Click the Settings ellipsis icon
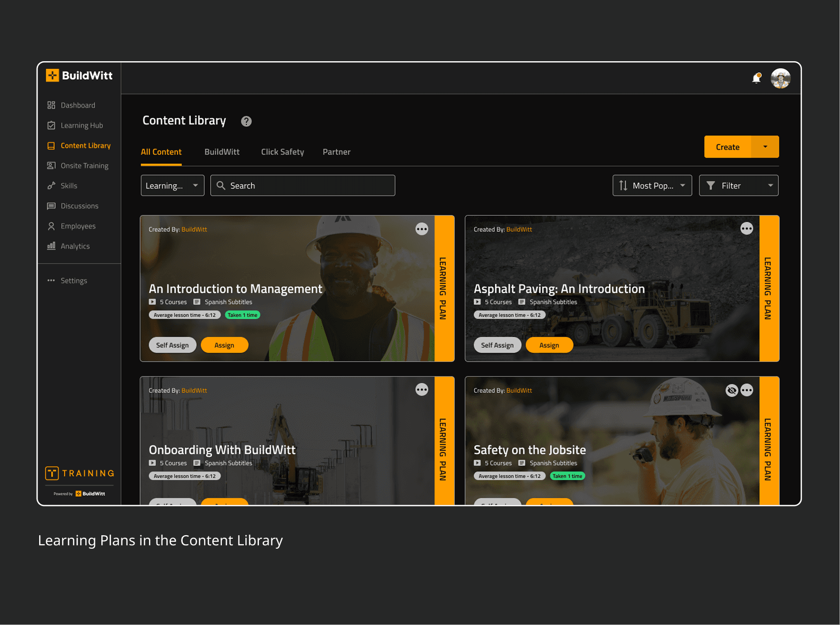 (51, 280)
